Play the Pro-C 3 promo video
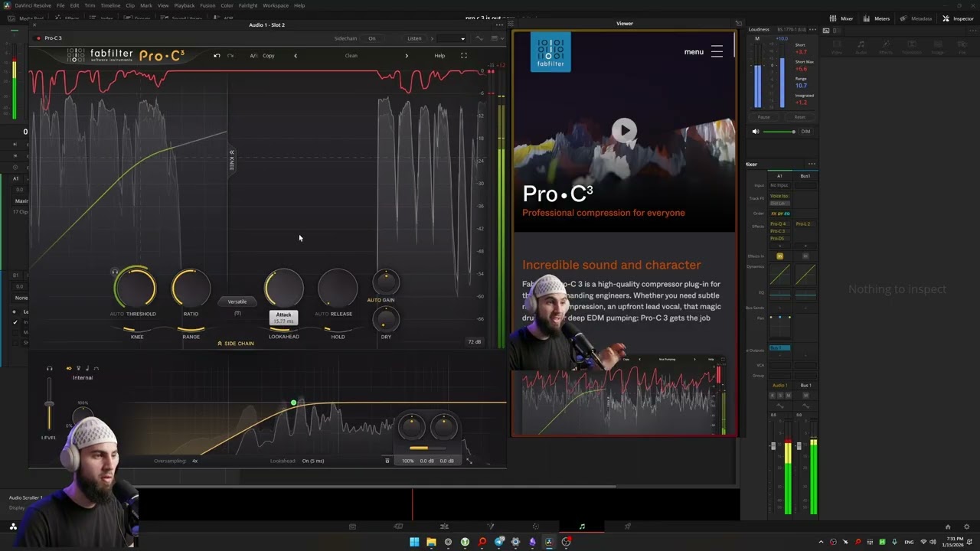980x551 pixels. click(x=624, y=130)
